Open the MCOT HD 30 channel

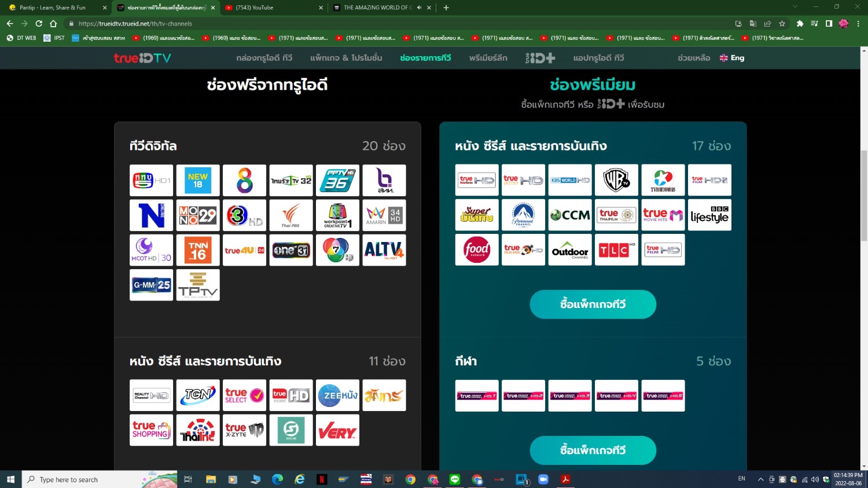152,250
